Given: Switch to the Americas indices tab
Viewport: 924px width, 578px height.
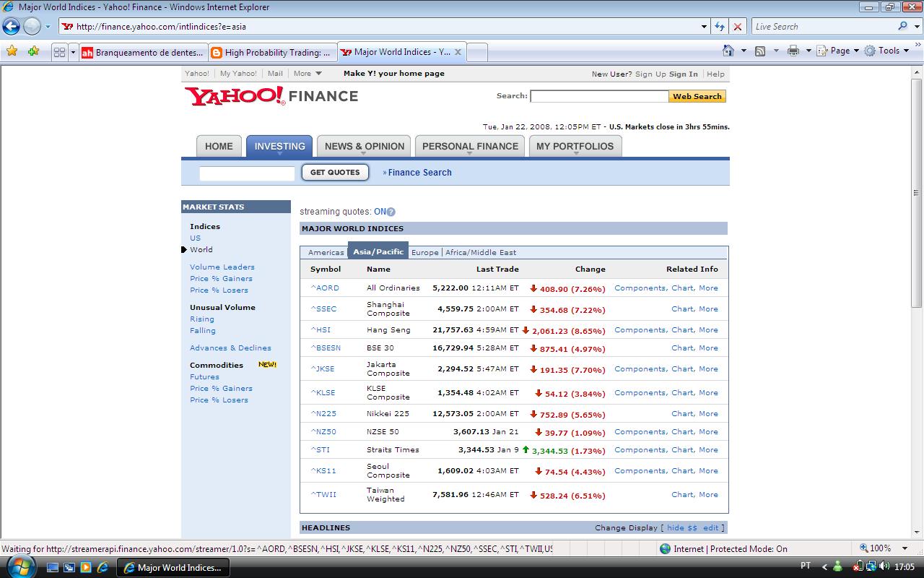Looking at the screenshot, I should pos(326,252).
